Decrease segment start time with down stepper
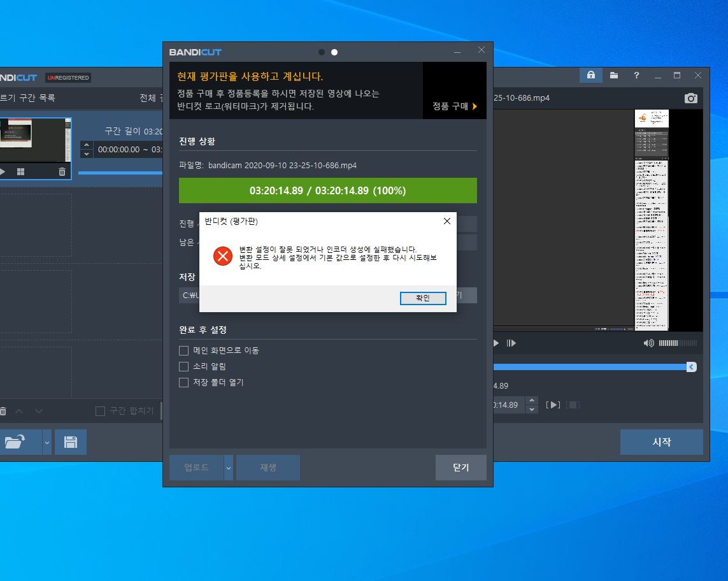This screenshot has height=581, width=728. coord(87,154)
